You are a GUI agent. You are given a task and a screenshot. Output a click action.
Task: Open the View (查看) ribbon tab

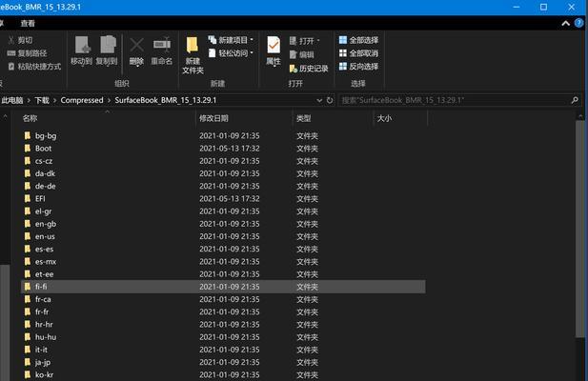[28, 23]
